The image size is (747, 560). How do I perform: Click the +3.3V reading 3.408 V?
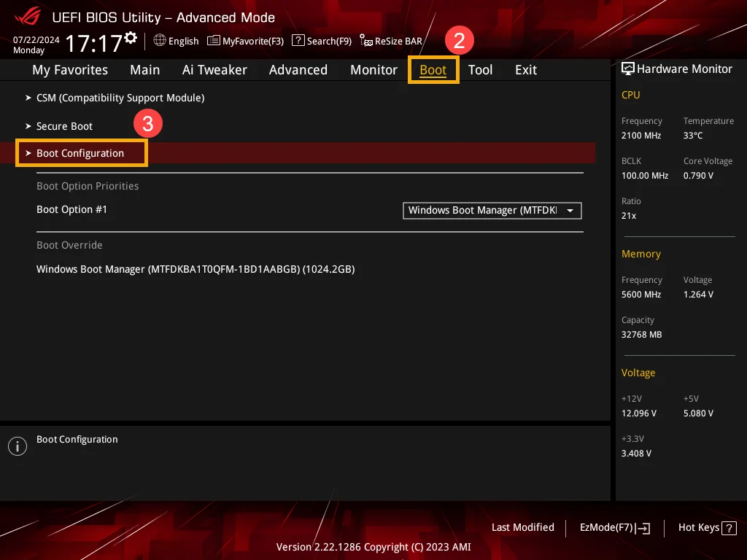636,454
